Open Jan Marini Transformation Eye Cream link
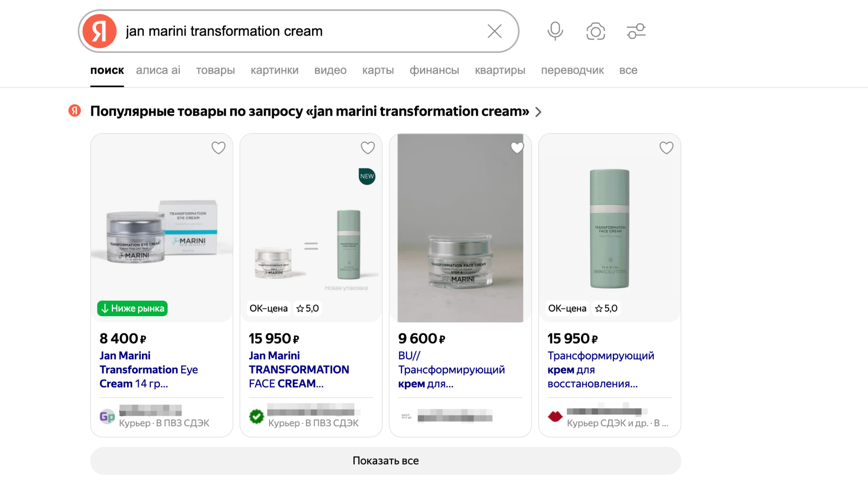The height and width of the screenshot is (490, 868). [x=148, y=369]
